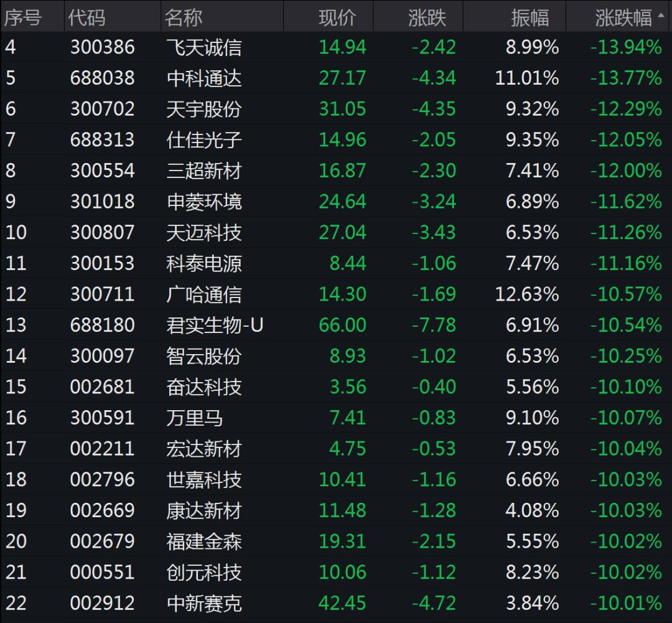Click stock code 002211
This screenshot has height=623, width=672.
point(103,449)
